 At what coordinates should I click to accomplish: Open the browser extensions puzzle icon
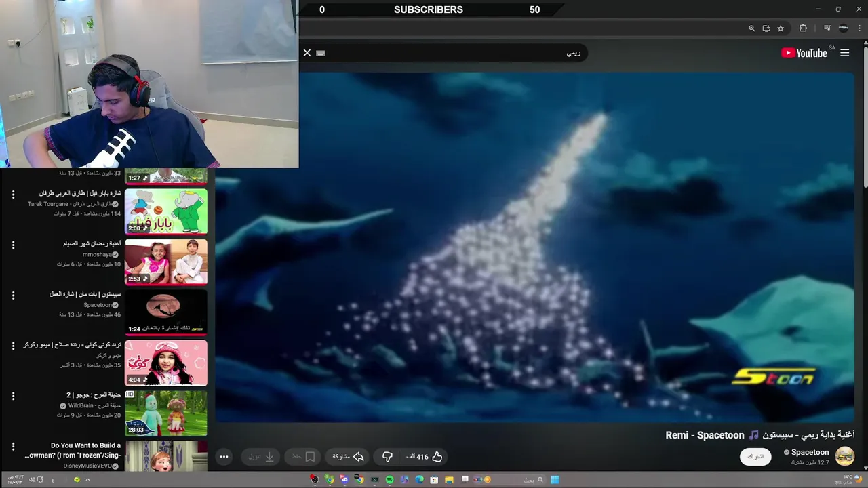click(804, 28)
